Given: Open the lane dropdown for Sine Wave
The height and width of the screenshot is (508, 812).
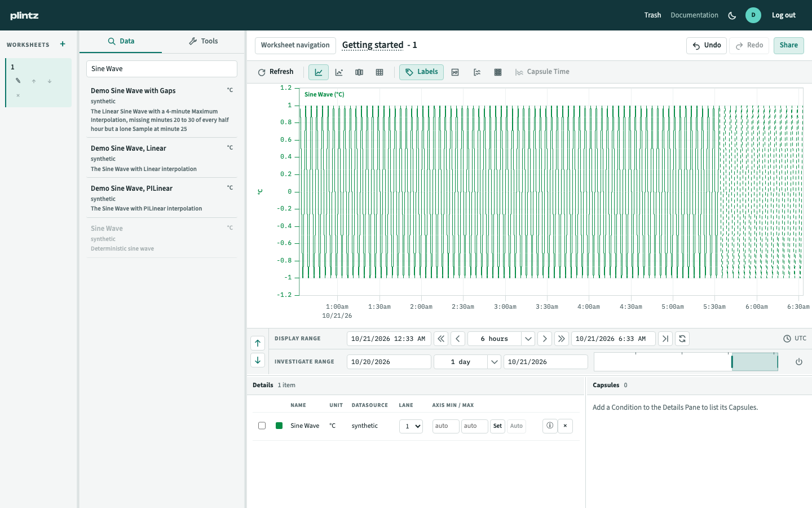Looking at the screenshot, I should tap(411, 426).
